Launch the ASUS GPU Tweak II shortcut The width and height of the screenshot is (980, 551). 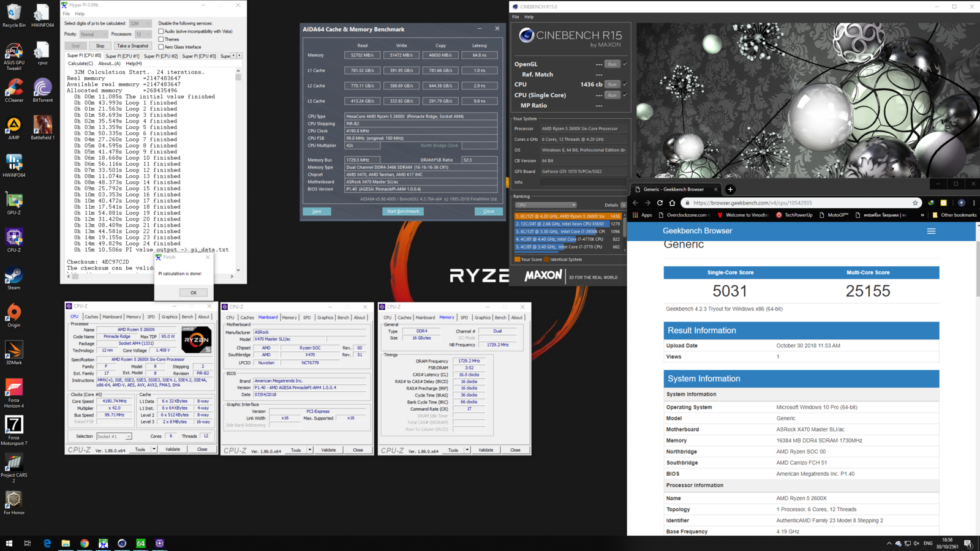[x=13, y=56]
